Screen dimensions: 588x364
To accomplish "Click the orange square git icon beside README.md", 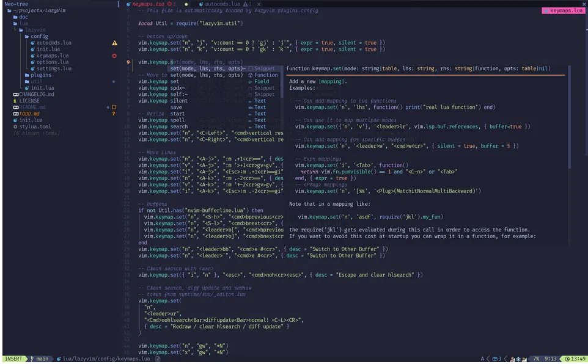I will [x=114, y=107].
